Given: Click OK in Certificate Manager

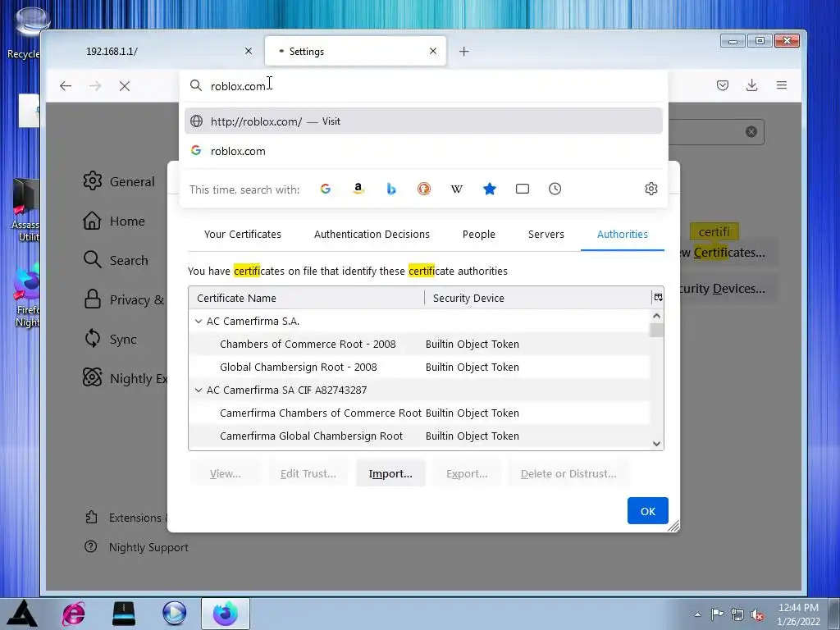Looking at the screenshot, I should tap(648, 510).
